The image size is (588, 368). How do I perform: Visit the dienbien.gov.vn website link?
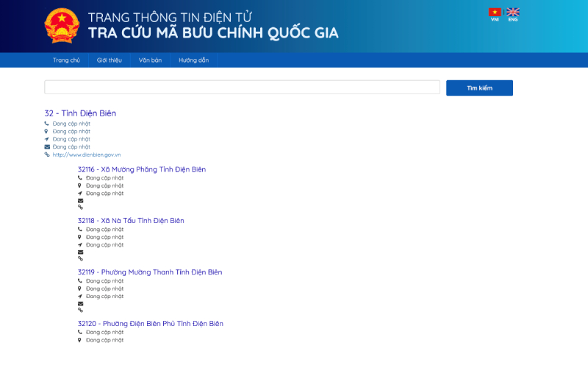pos(87,155)
